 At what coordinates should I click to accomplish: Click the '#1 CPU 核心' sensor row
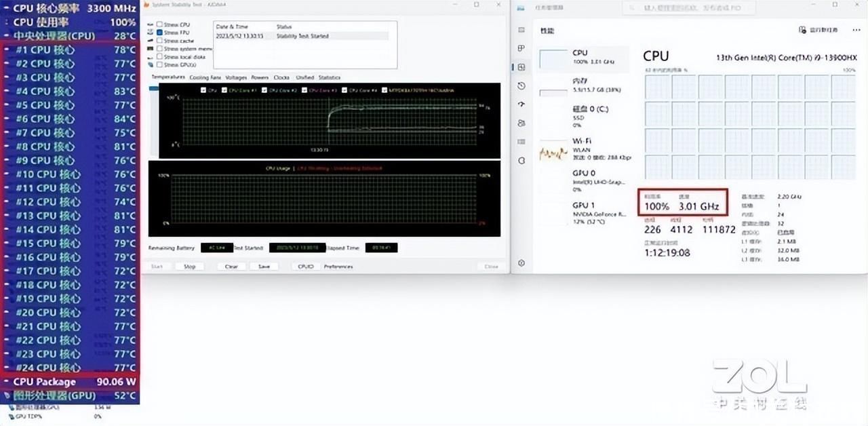coord(71,50)
